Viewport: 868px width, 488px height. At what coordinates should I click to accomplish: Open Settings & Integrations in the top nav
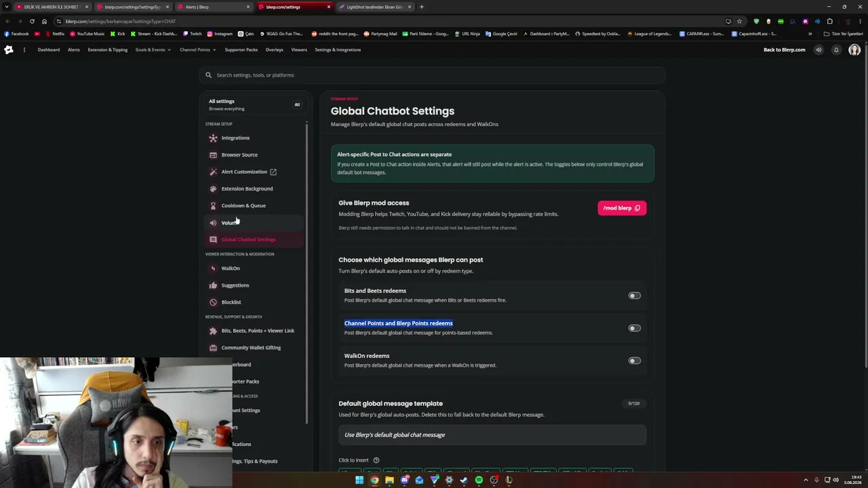coord(338,49)
